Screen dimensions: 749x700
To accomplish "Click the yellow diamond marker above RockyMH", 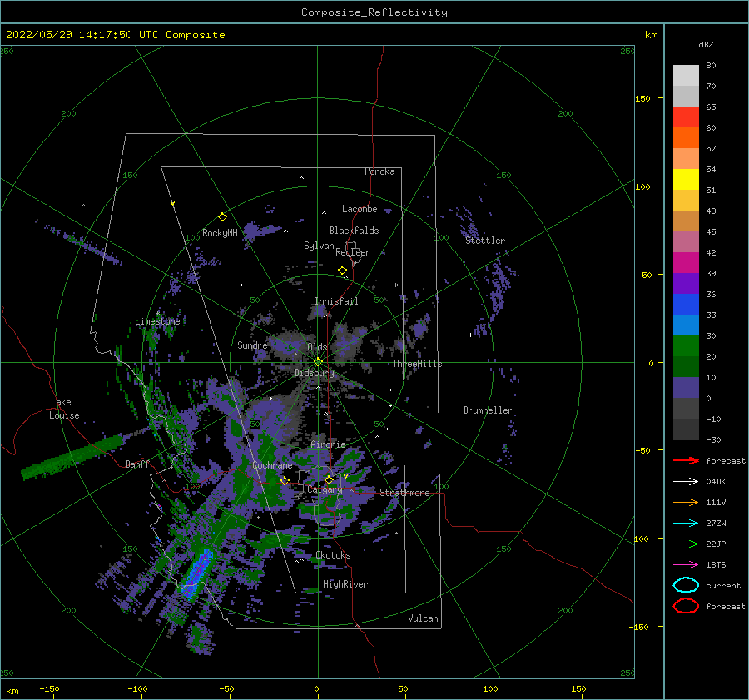I will point(222,217).
